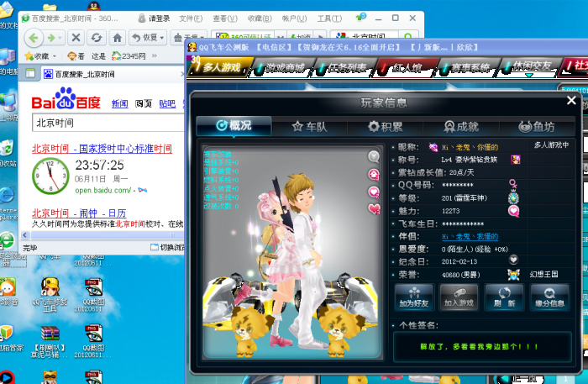
Task: Open the 工具(T) menu
Action: coord(329,18)
